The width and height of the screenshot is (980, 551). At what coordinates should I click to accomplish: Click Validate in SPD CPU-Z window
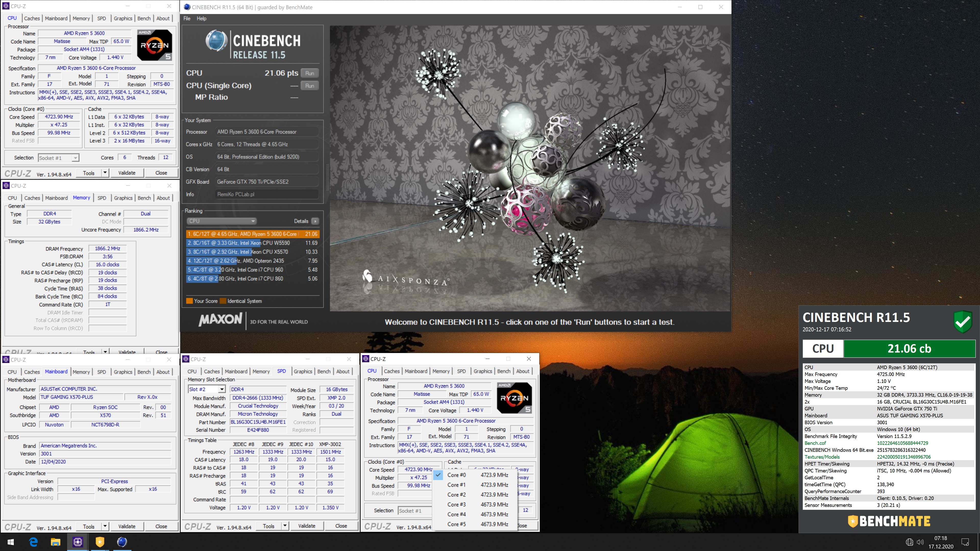click(307, 526)
